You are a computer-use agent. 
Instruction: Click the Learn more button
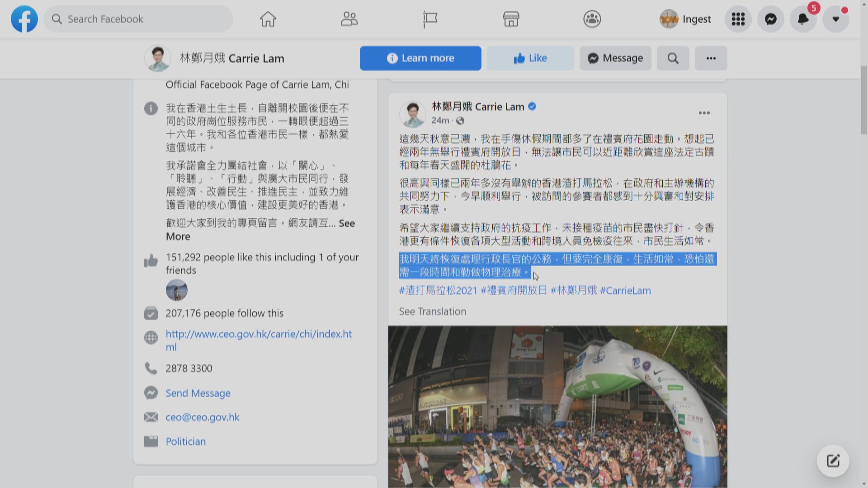[x=420, y=58]
